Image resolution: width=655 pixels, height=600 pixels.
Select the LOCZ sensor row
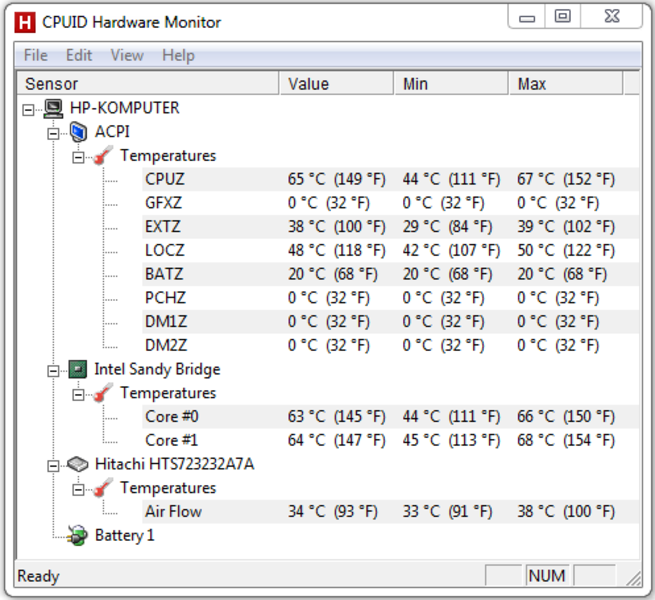point(390,250)
